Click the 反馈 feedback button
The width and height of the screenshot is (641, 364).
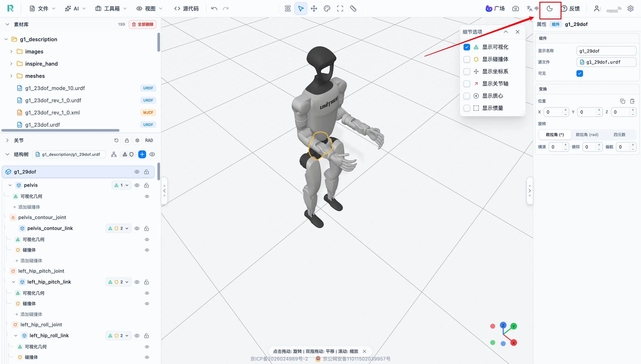click(x=571, y=9)
